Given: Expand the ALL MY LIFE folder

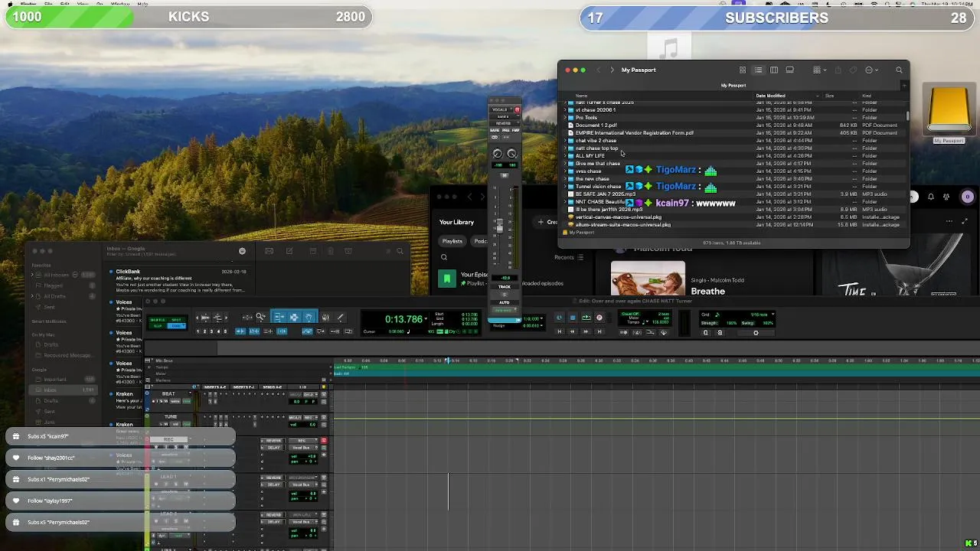Looking at the screenshot, I should [565, 156].
